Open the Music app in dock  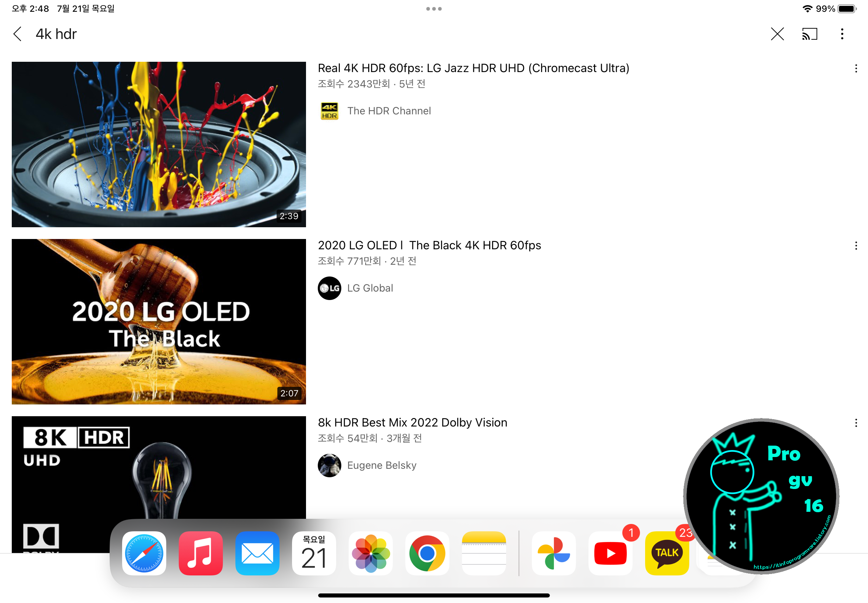pos(201,553)
